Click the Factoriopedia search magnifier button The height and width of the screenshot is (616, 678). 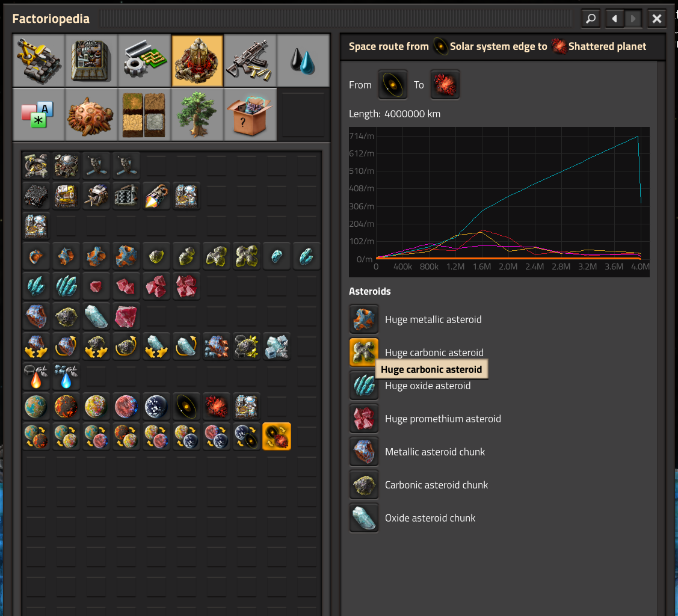click(x=591, y=19)
